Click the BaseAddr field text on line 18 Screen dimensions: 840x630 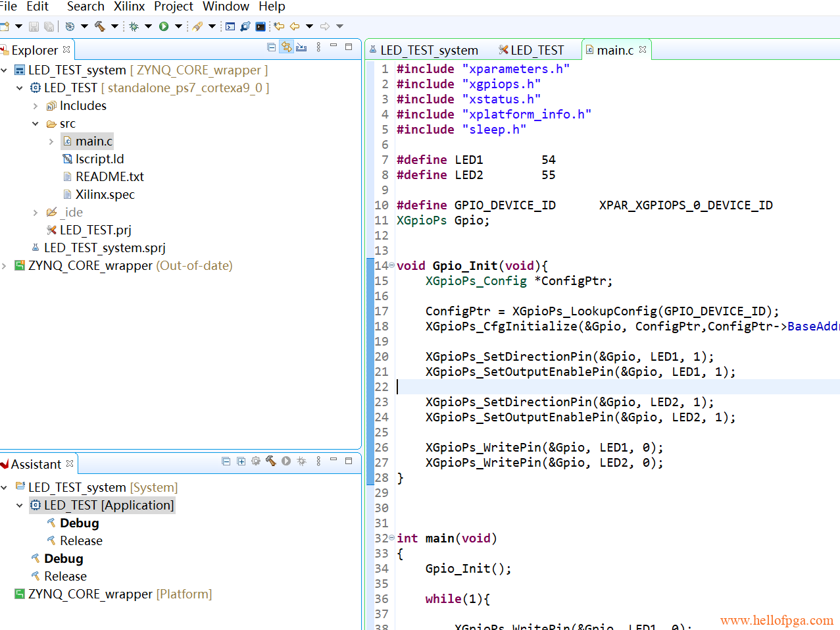tap(812, 327)
